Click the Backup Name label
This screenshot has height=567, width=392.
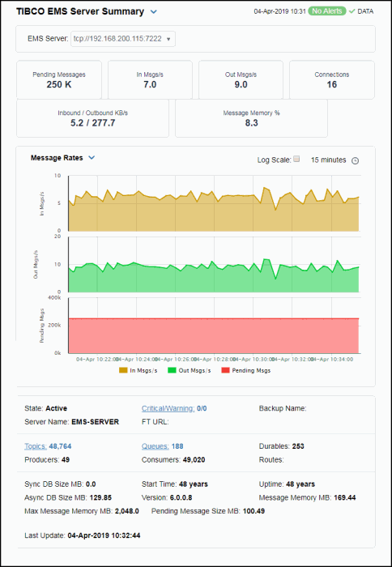(x=283, y=408)
